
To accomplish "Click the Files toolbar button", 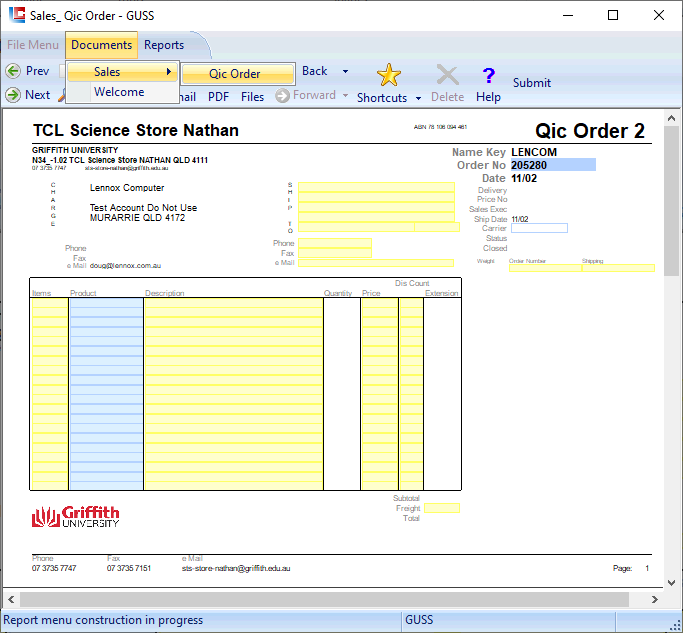I will coord(253,97).
